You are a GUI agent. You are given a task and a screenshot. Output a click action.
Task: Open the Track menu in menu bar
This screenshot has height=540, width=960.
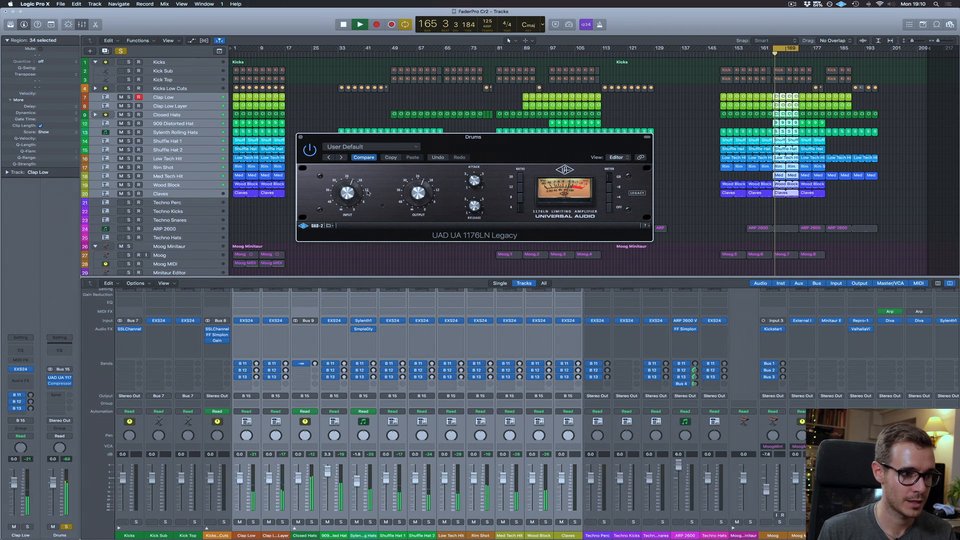(94, 4)
